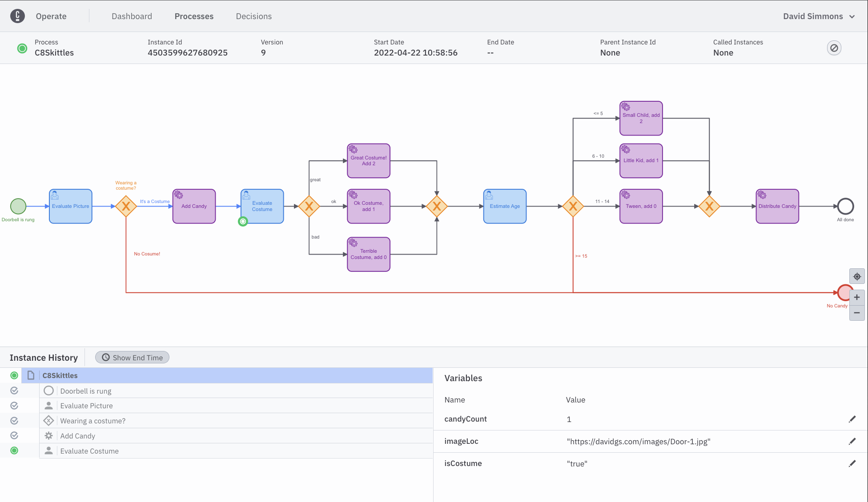
Task: Select the Distribute Candy task node
Action: [777, 206]
